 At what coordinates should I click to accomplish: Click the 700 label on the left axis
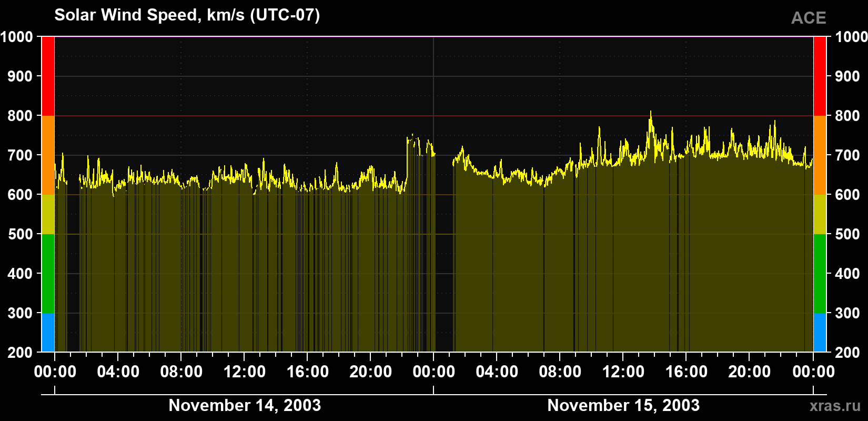21,155
